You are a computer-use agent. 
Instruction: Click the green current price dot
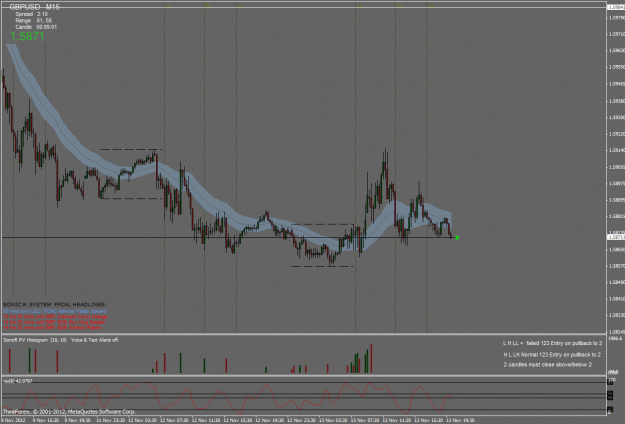tap(457, 238)
